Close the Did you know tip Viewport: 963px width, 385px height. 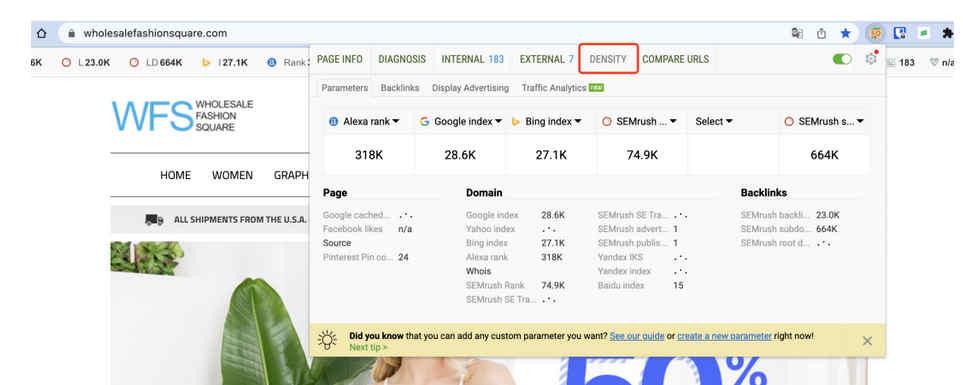867,341
